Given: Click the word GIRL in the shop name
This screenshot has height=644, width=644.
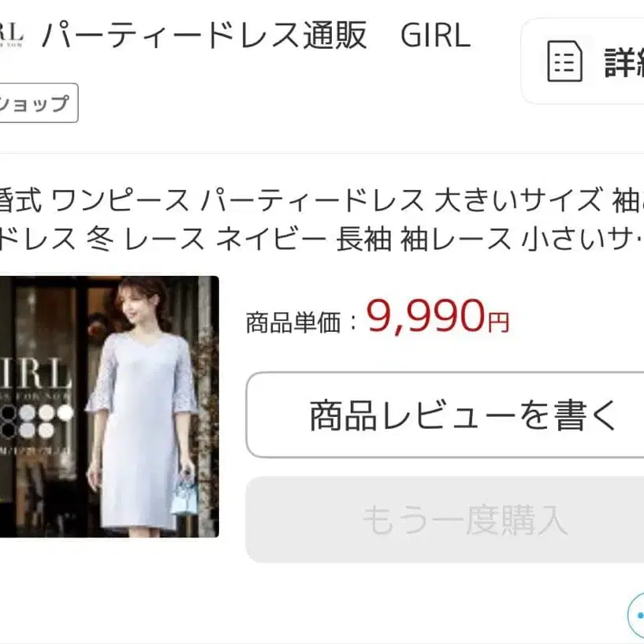Looking at the screenshot, I should (x=435, y=35).
